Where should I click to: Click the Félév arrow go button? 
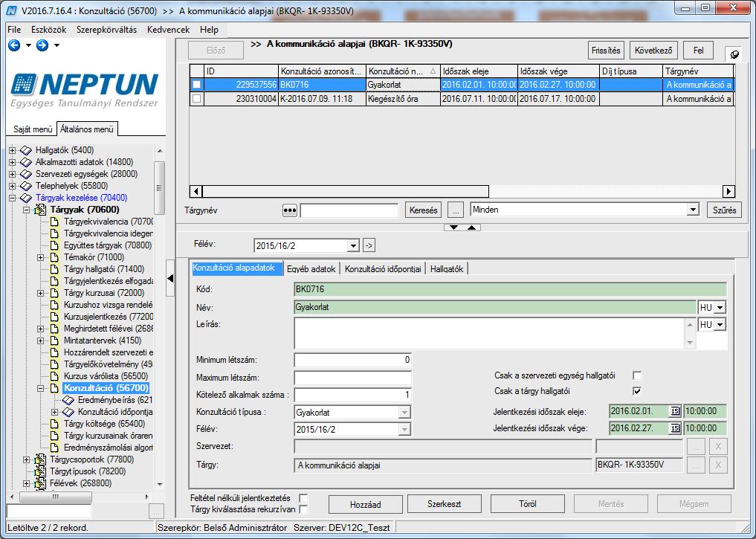click(x=369, y=245)
